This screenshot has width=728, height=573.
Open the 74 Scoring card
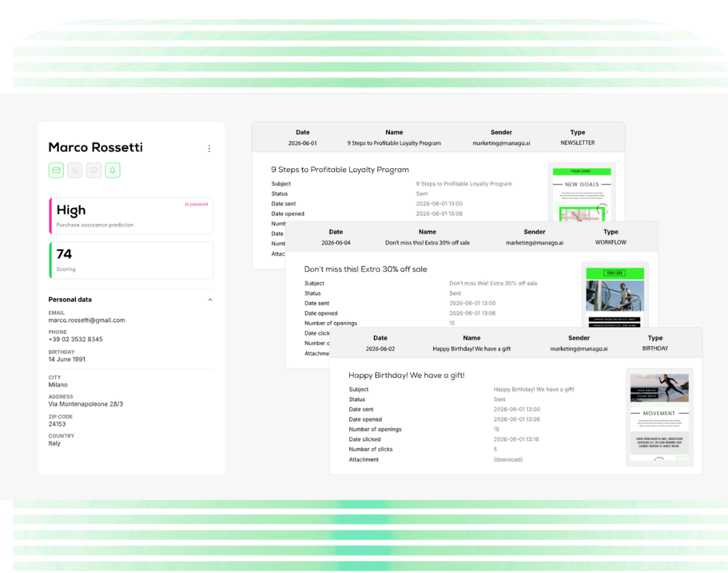pos(132,260)
